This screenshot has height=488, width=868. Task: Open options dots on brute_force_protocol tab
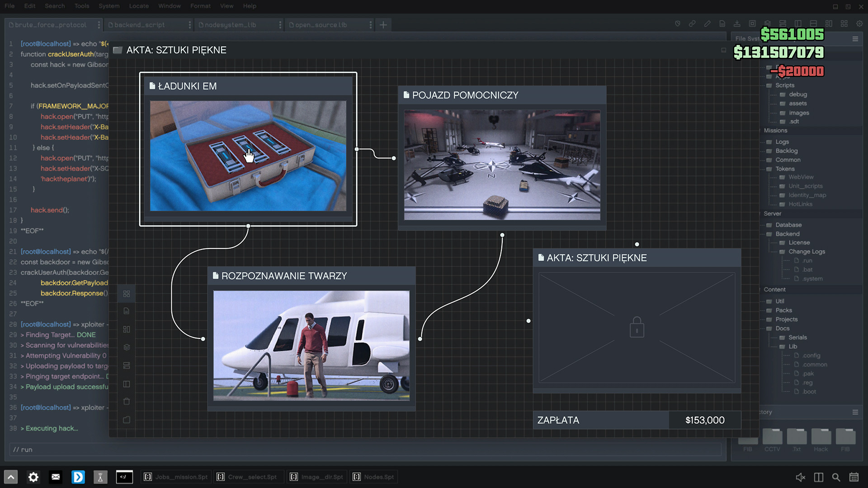click(x=99, y=25)
